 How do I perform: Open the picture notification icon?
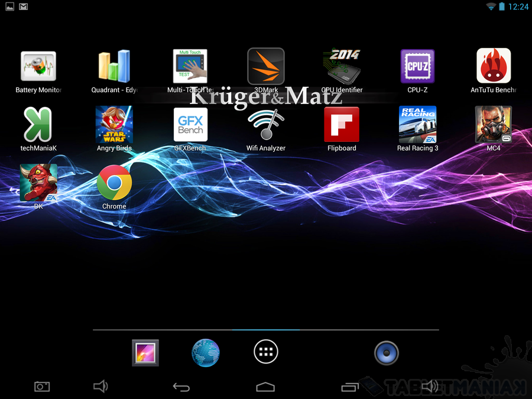10,7
